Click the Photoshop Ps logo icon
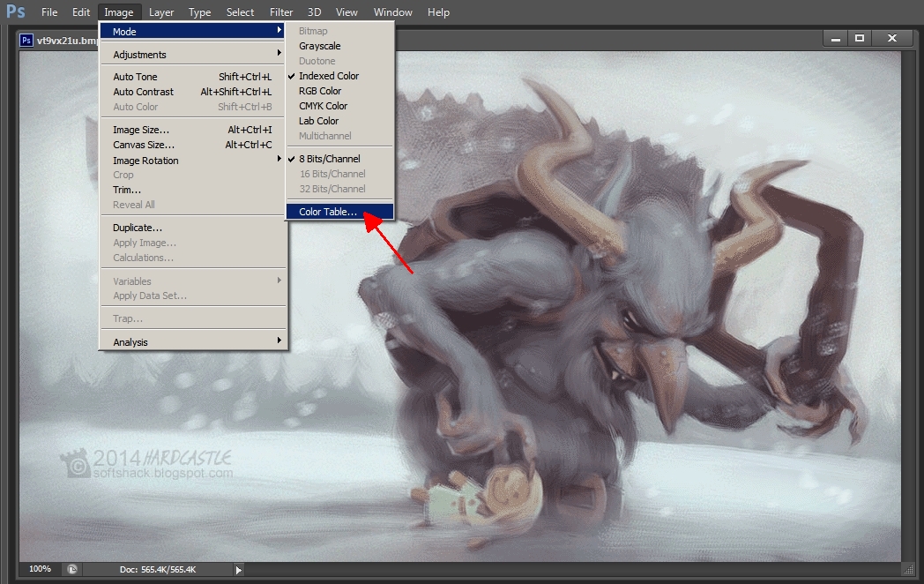Image resolution: width=924 pixels, height=584 pixels. (x=15, y=11)
